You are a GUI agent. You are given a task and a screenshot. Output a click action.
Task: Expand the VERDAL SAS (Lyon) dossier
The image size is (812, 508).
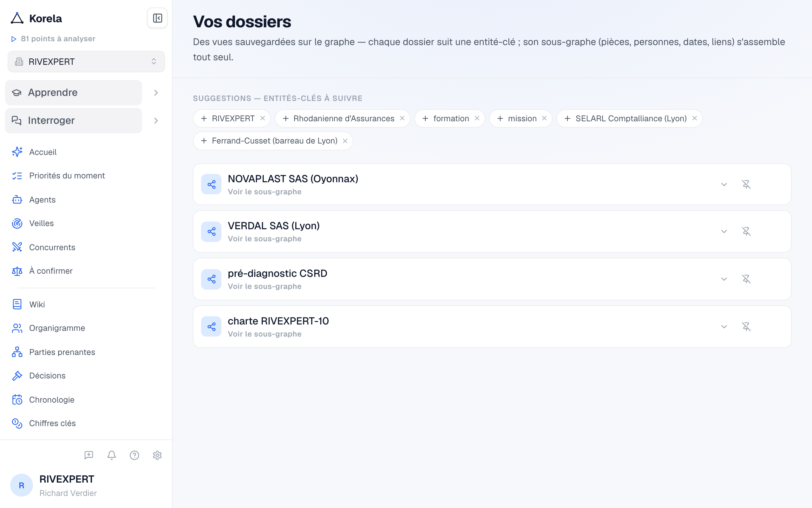[724, 231]
